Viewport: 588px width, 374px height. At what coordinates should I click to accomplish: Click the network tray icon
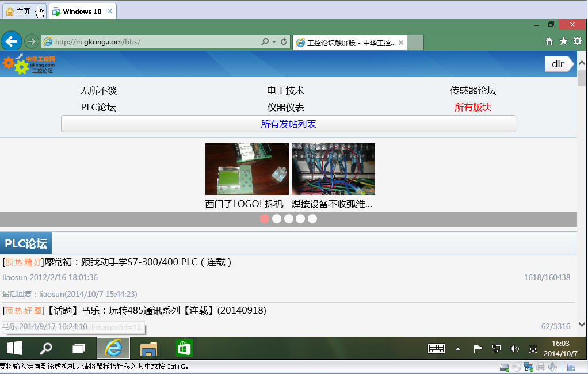coord(497,349)
